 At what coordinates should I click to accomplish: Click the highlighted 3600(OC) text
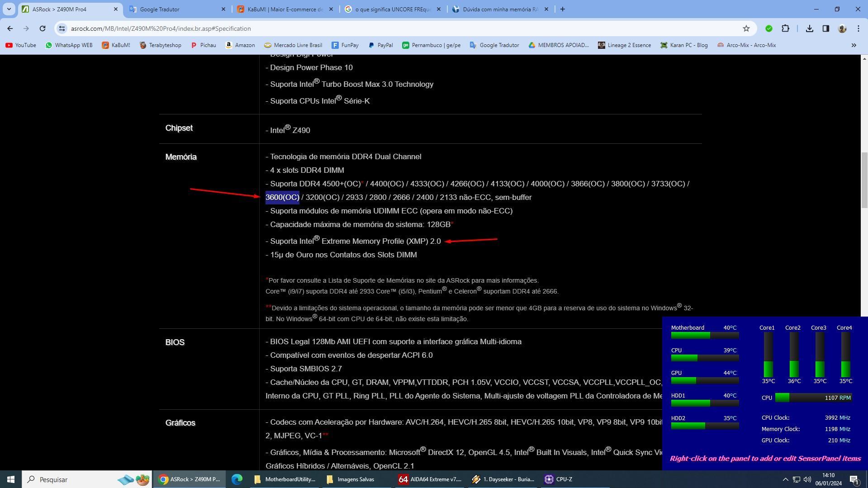(282, 198)
